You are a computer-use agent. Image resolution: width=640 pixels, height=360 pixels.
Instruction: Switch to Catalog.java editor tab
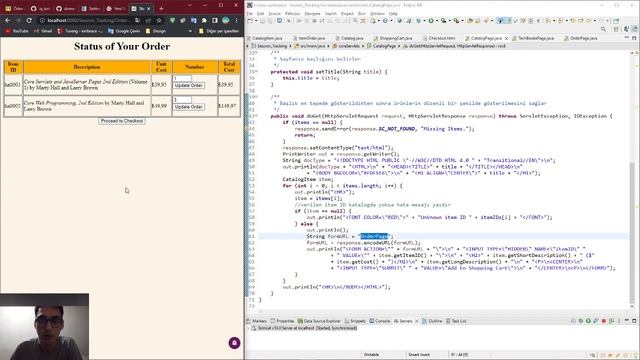tap(350, 38)
